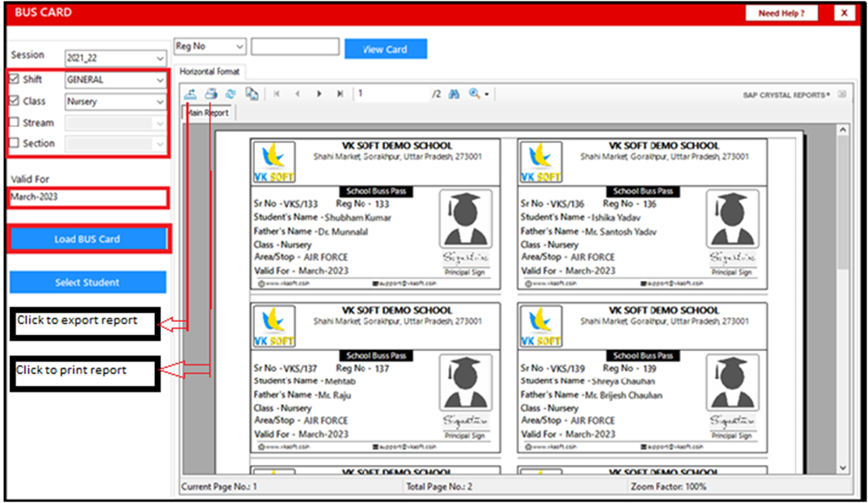Click the "SAP CRYSTAL REPORTS" label
868x503 pixels.
tap(787, 94)
